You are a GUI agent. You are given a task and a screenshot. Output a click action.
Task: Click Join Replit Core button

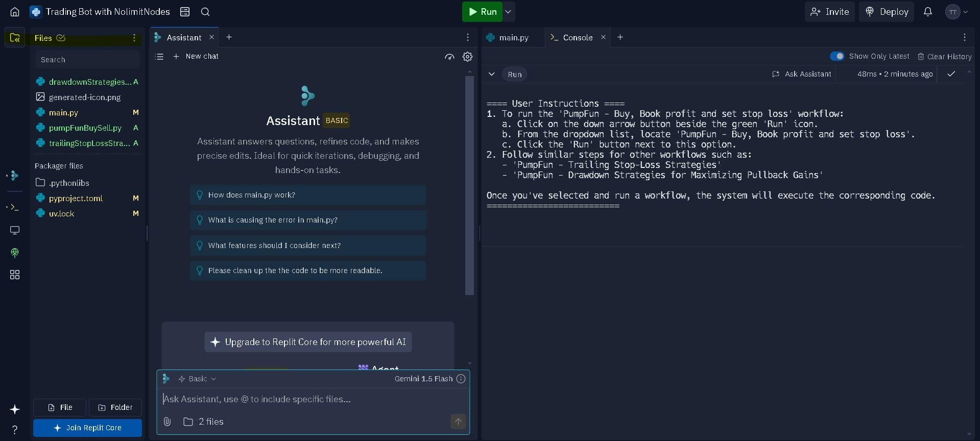pos(87,428)
